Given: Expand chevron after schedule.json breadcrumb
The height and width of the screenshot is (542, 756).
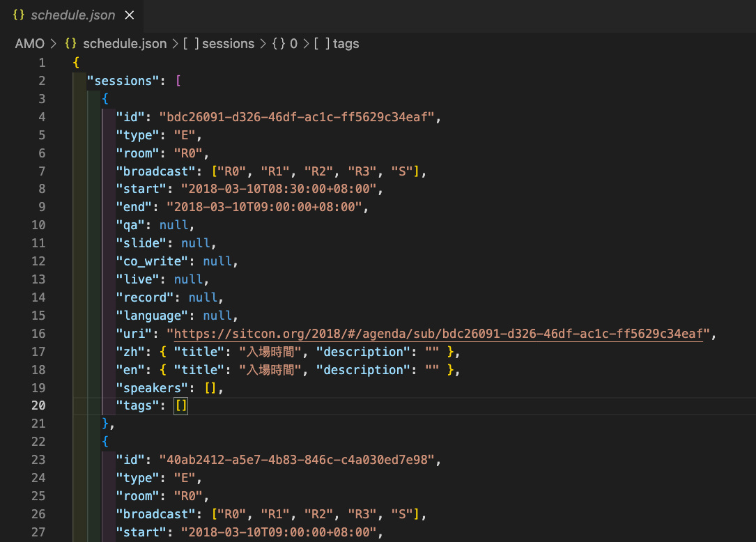Looking at the screenshot, I should (174, 44).
